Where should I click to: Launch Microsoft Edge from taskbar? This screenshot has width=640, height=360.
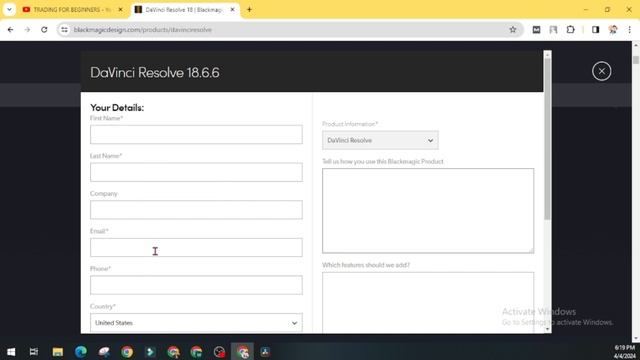coord(81,351)
